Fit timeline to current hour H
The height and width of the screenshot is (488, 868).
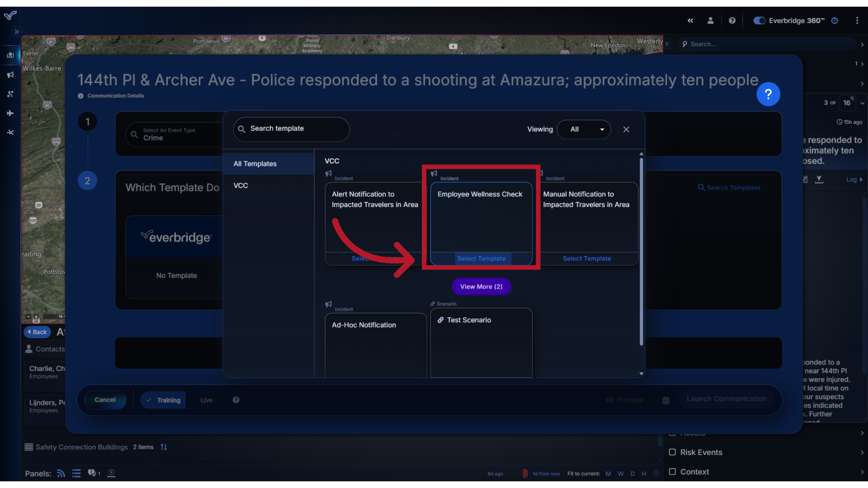click(x=644, y=474)
